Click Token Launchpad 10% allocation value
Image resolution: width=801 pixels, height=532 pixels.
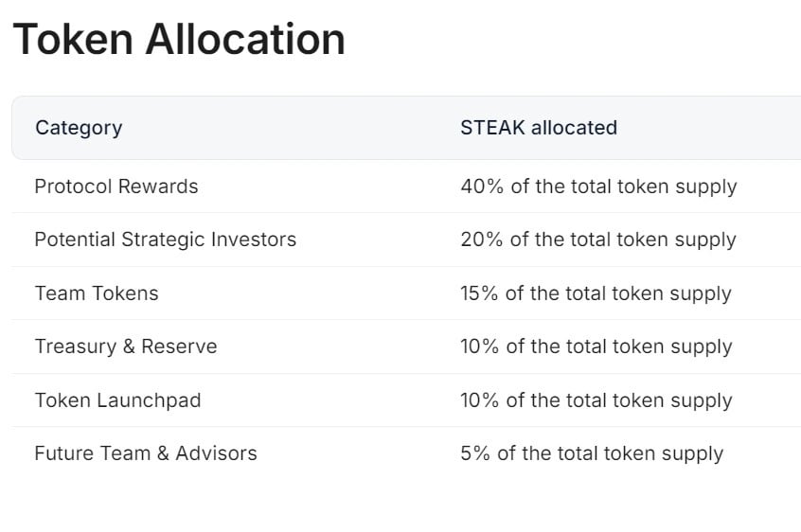coord(596,400)
